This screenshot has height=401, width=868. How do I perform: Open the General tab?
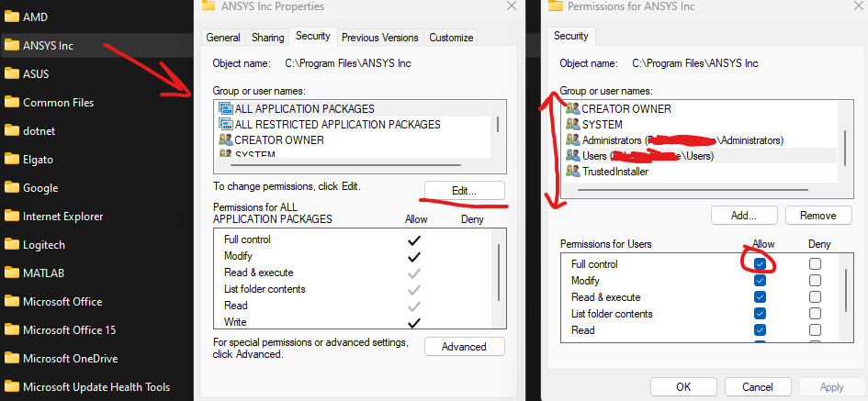(223, 38)
